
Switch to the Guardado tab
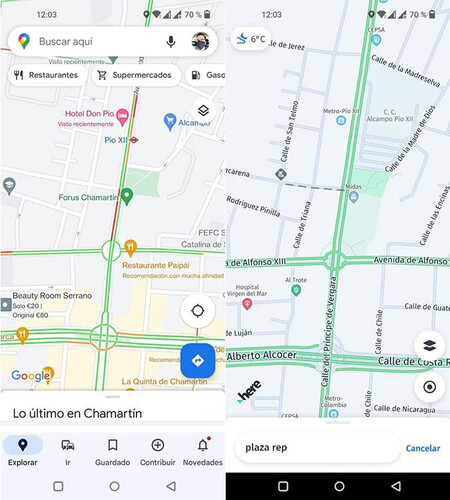point(113,452)
